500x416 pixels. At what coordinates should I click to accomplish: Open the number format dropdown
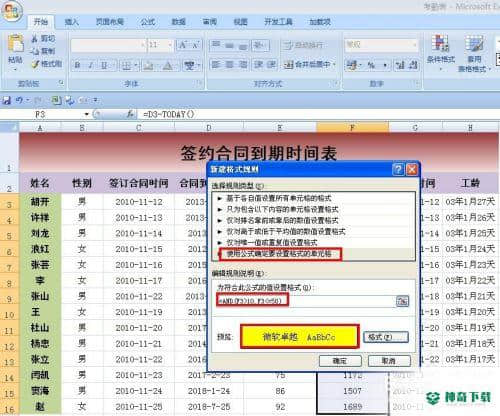(415, 44)
